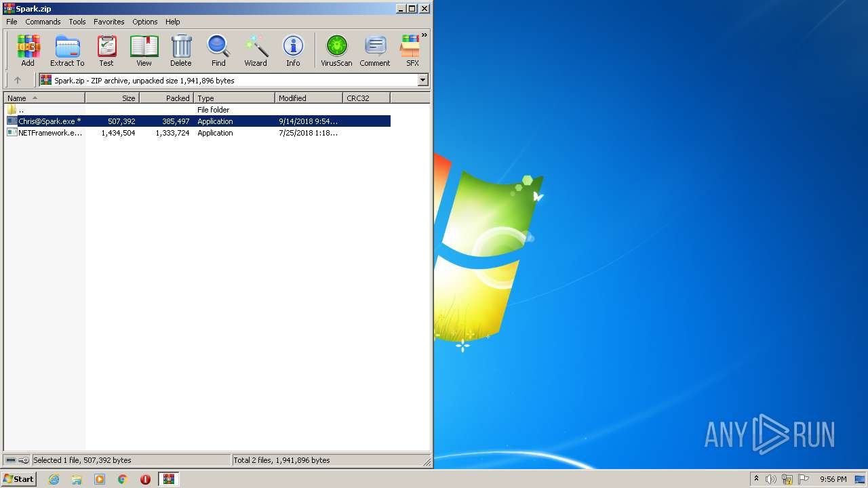Sort by Type column header

pyautogui.click(x=235, y=98)
